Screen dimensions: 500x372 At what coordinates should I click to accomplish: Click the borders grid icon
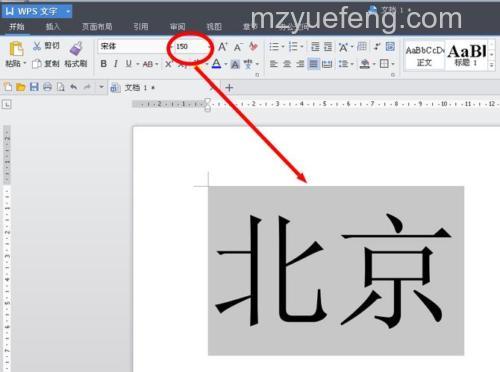384,64
